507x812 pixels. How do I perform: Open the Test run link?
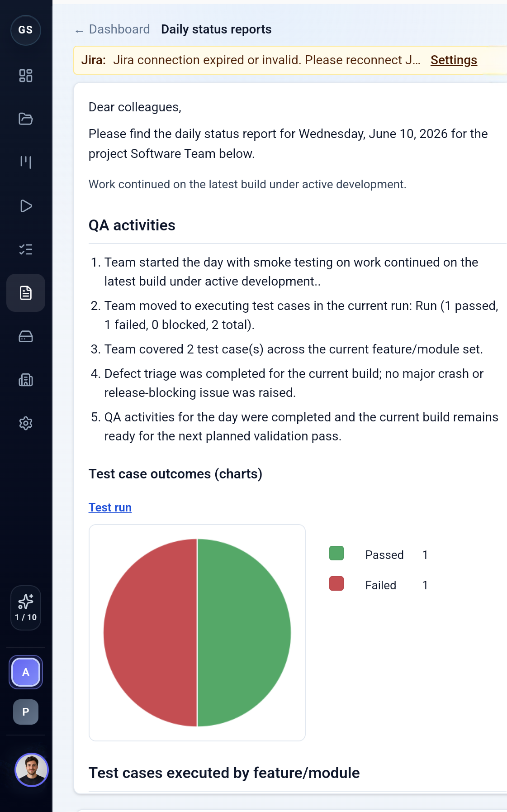point(110,507)
